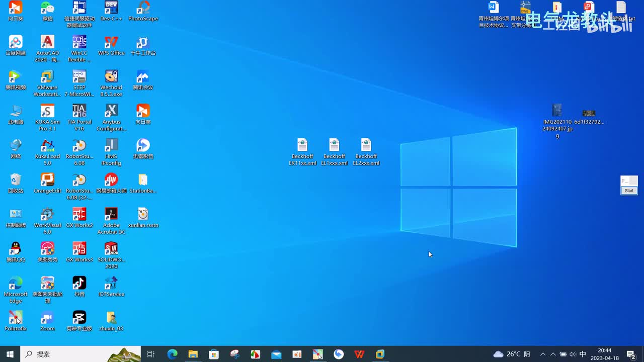Click the 搜索 taskbar search box
Screen dimensions: 644x362
[80, 354]
